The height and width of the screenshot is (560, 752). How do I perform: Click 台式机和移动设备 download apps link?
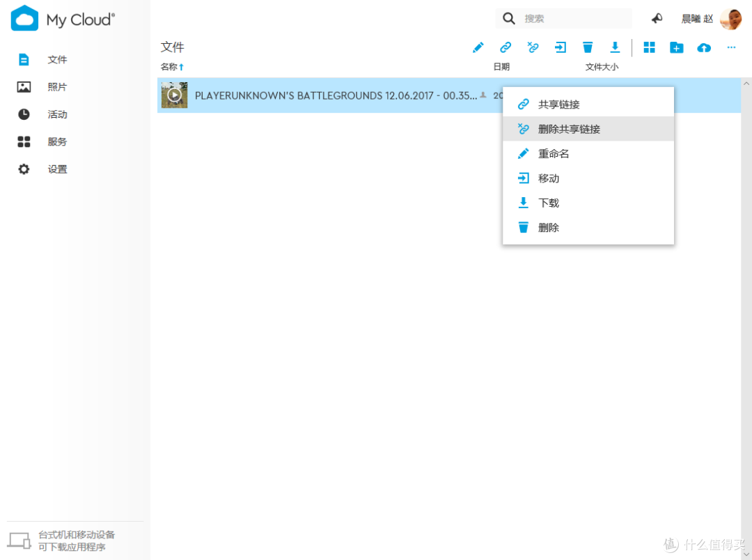(77, 540)
